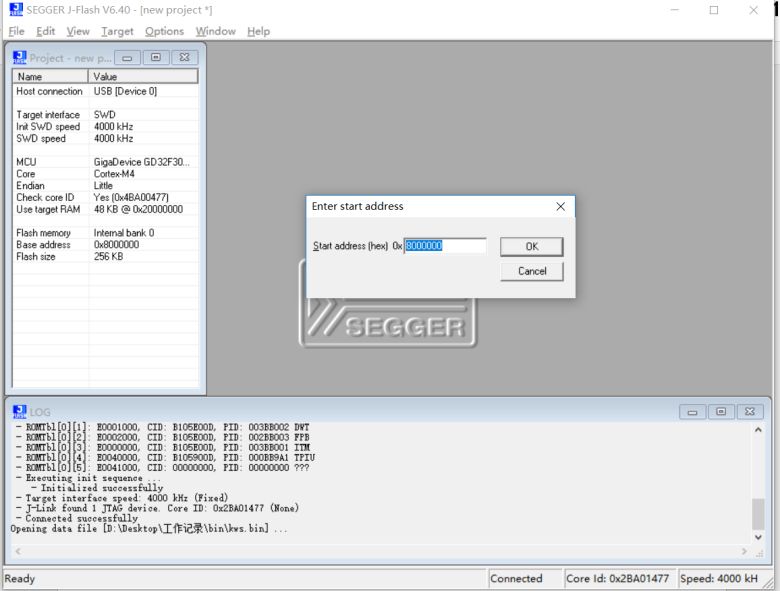Click LOG scrollbar down arrow
The height and width of the screenshot is (591, 780).
tap(758, 537)
